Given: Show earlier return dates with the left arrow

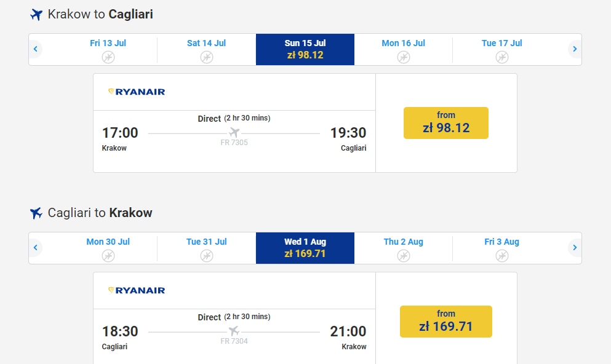Looking at the screenshot, I should tap(36, 248).
